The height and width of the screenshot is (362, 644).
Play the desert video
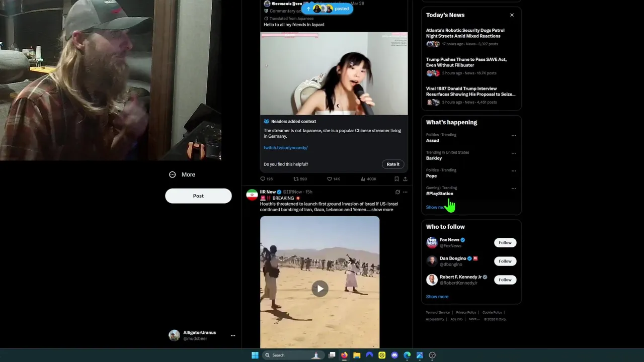tap(319, 289)
